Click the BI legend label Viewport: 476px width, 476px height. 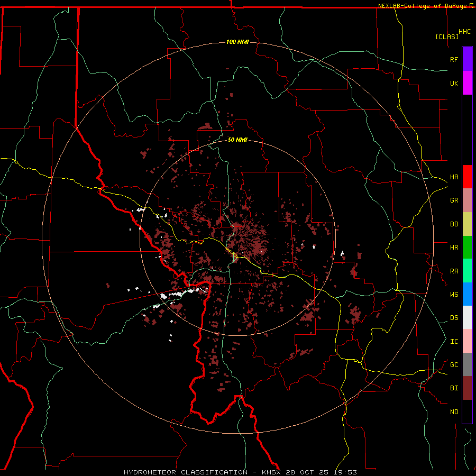(454, 388)
